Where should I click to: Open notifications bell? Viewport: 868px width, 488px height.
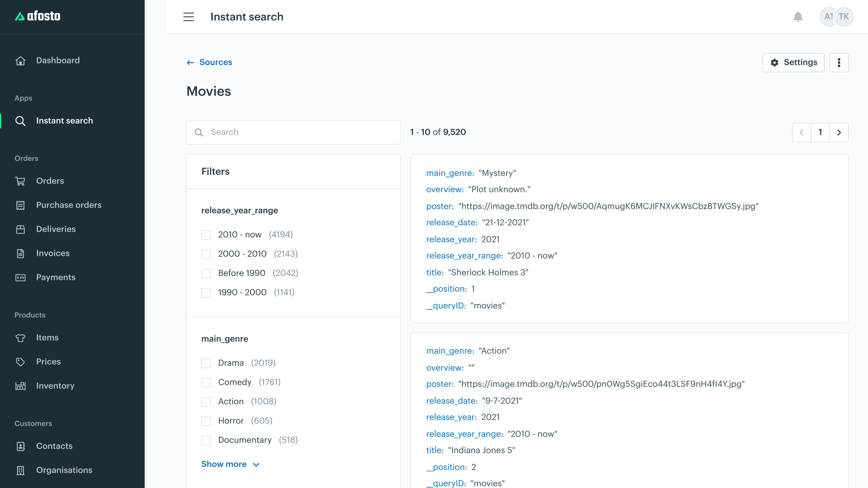798,17
